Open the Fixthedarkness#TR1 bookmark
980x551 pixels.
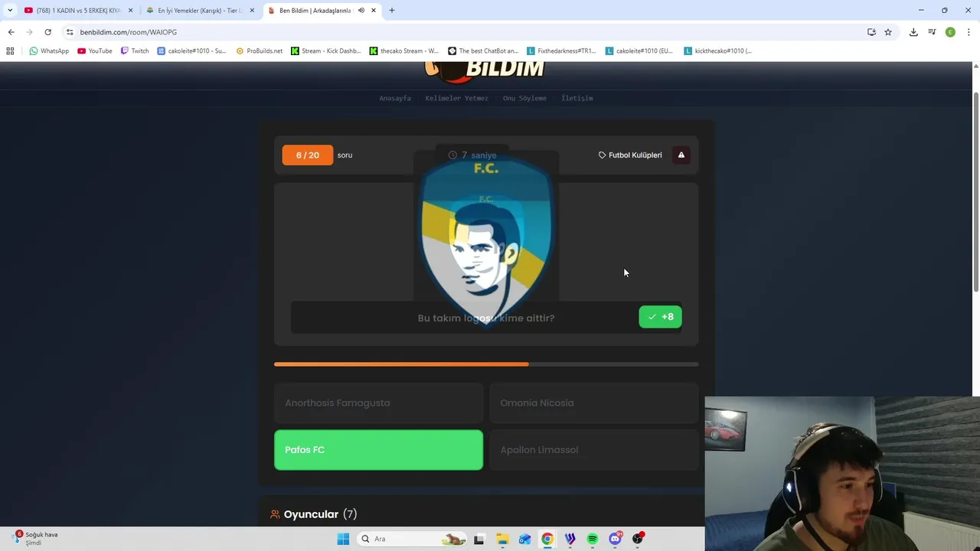point(562,51)
